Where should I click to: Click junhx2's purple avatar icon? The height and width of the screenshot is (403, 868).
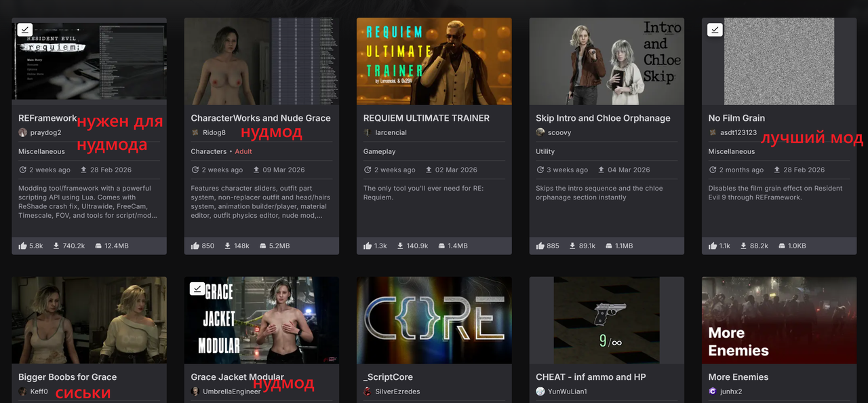(713, 391)
